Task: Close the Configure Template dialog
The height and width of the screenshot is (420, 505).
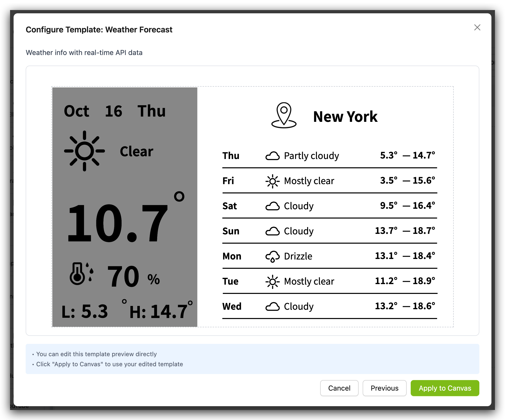Action: point(477,27)
